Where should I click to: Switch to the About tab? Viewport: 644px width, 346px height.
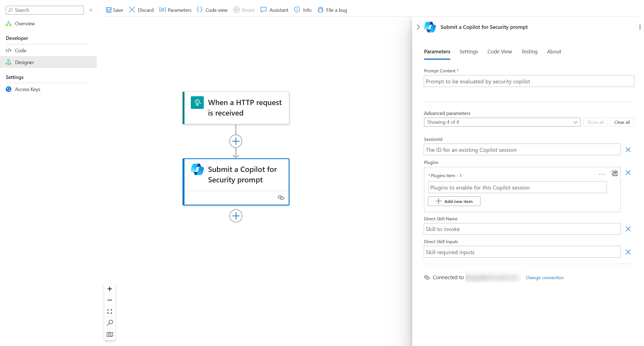click(554, 52)
